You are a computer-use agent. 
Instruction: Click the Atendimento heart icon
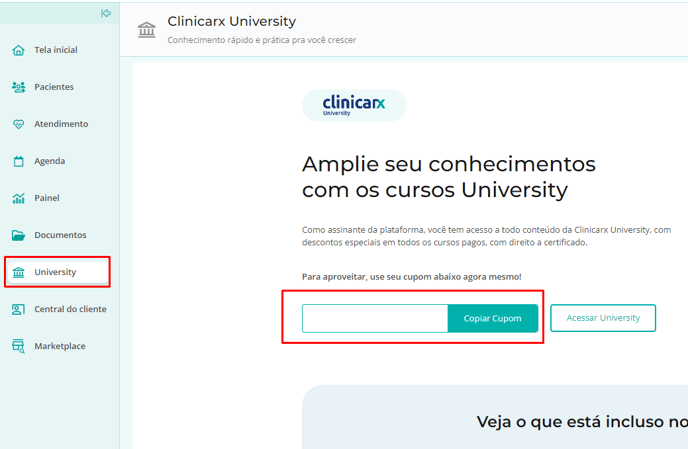pos(18,124)
